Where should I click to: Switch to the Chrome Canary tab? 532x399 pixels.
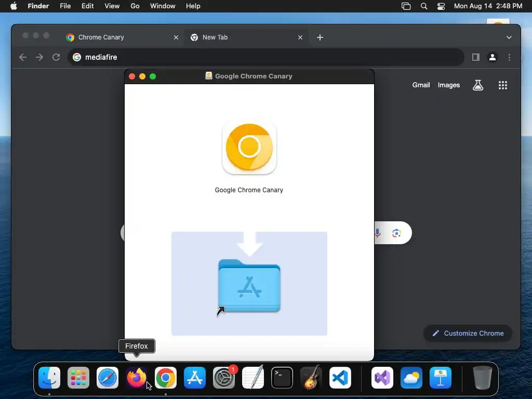(x=122, y=37)
